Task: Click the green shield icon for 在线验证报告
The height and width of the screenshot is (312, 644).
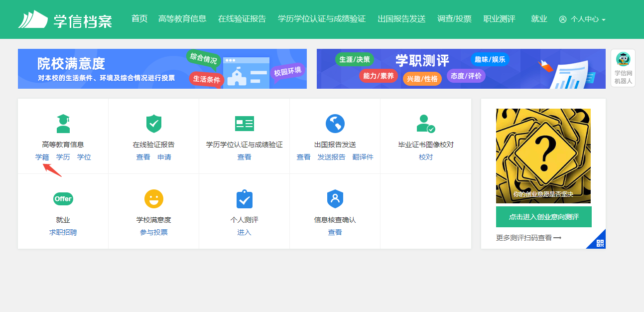Action: pyautogui.click(x=153, y=123)
